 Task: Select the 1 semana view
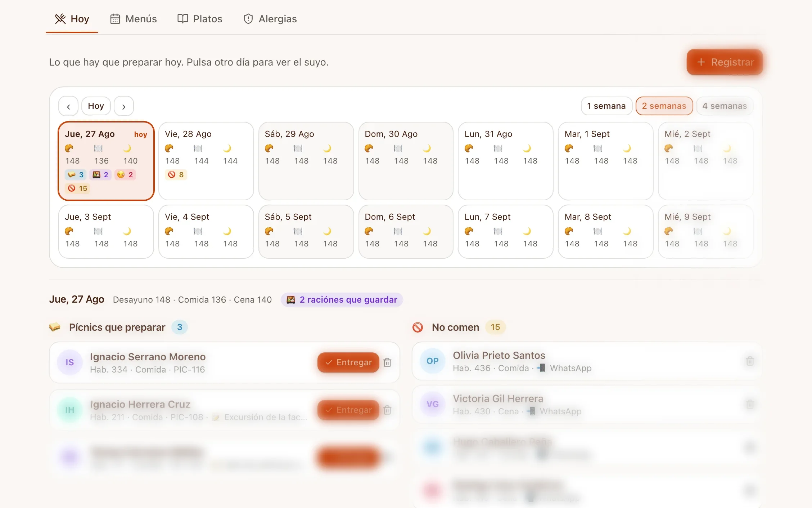[x=606, y=106]
